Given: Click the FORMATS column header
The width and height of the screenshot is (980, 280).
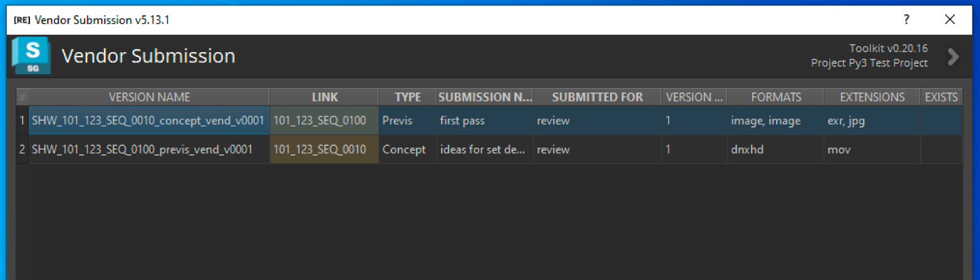Looking at the screenshot, I should point(775,97).
